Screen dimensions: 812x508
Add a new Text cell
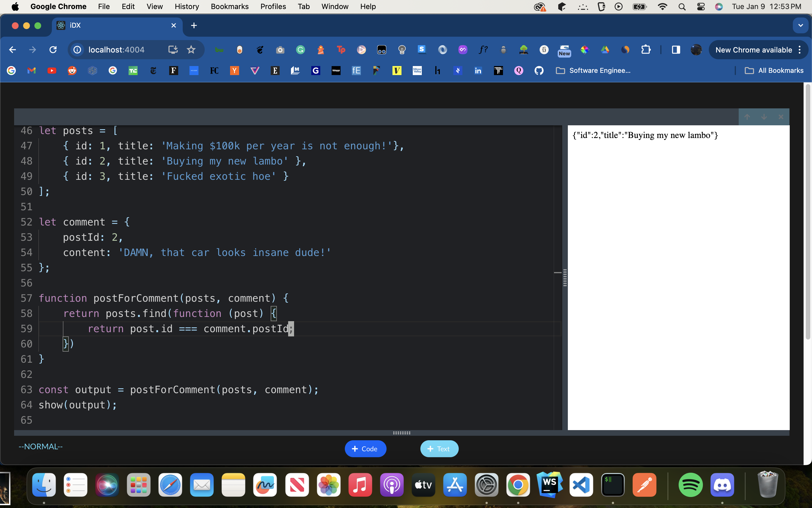(439, 449)
